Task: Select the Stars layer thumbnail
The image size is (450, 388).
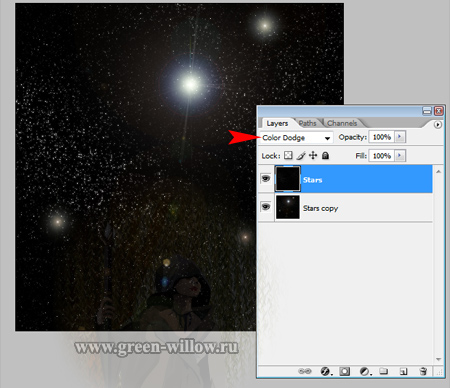Action: coord(287,179)
